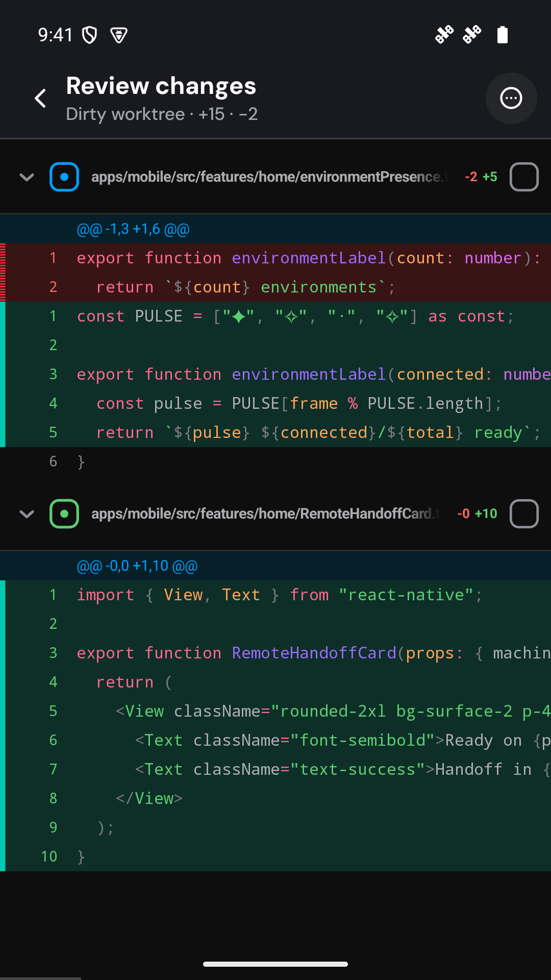The height and width of the screenshot is (980, 551).
Task: Tap context line 6 with closing brace
Action: [275, 461]
